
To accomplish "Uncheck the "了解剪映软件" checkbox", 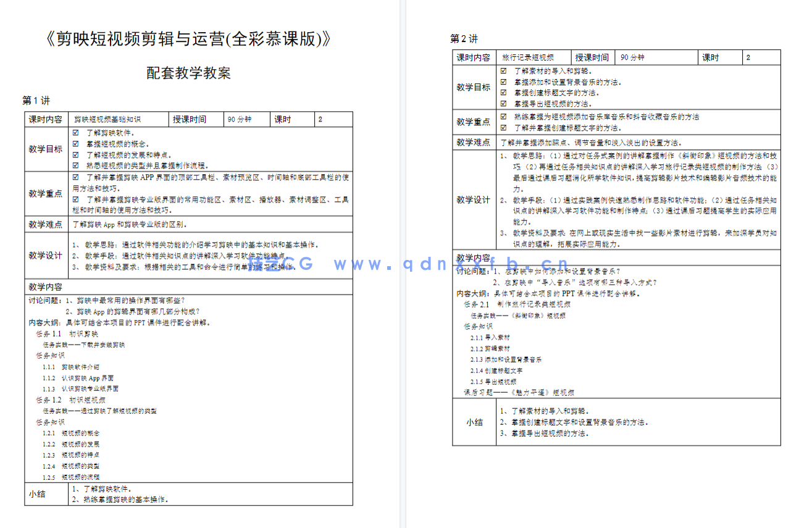I will (x=75, y=131).
